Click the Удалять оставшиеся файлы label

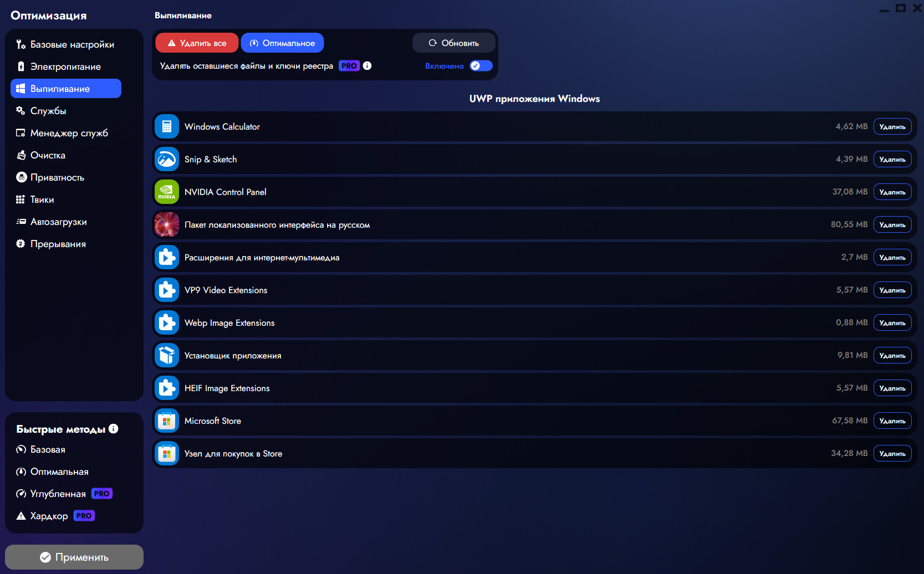[x=247, y=65]
